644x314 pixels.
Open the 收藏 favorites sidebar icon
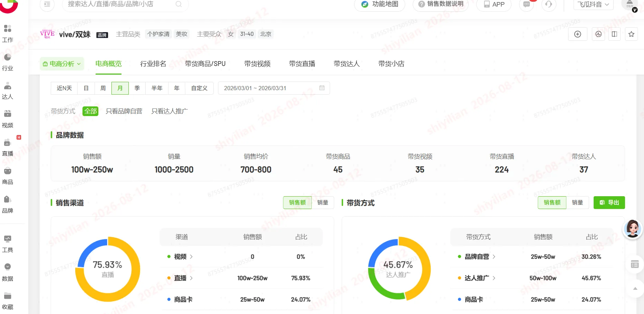click(x=8, y=301)
